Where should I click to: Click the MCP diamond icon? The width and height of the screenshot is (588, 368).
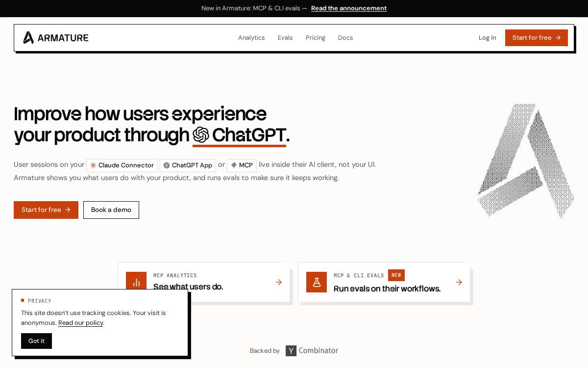click(234, 165)
